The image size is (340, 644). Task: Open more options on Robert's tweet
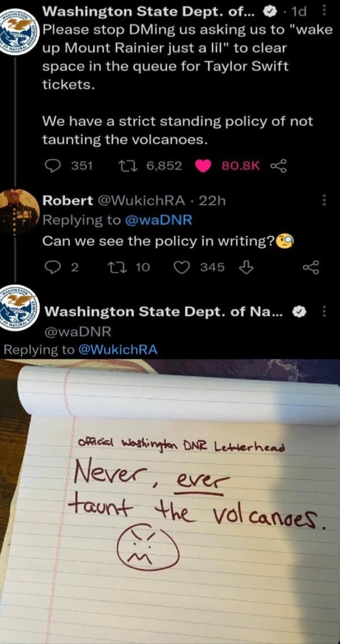point(324,201)
